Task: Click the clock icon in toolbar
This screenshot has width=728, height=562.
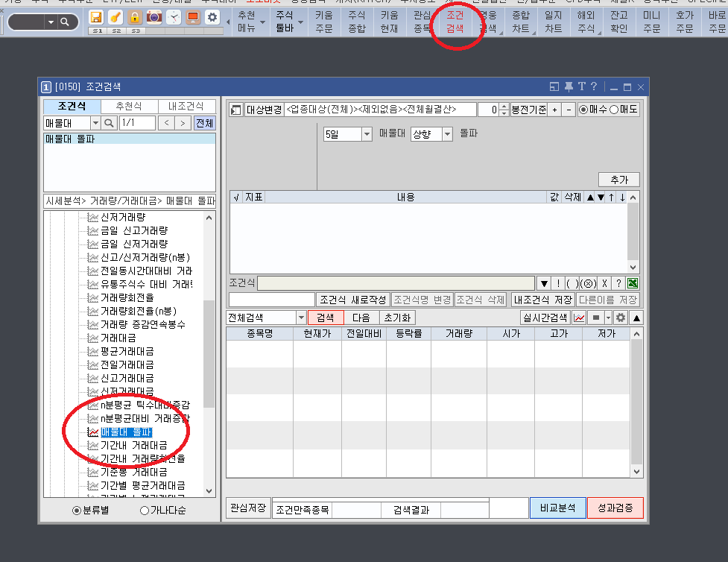Action: point(174,18)
